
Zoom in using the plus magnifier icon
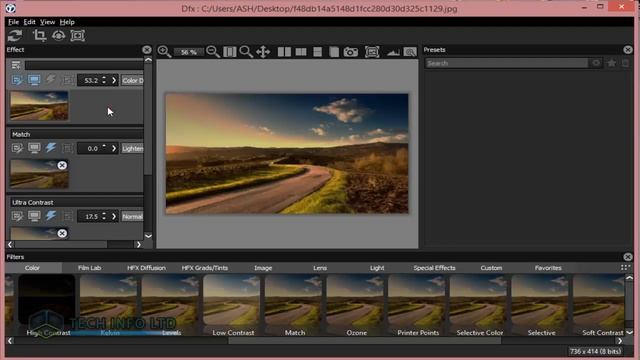click(x=164, y=52)
